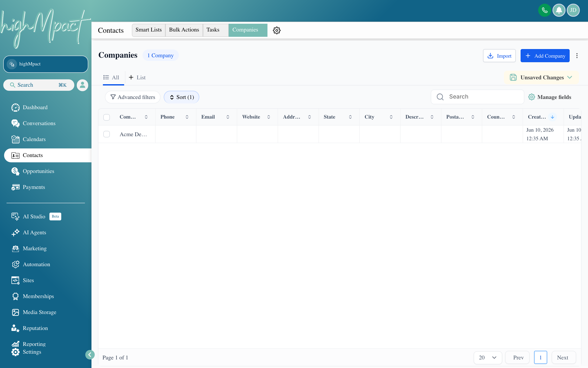Open the Acme De… company row

point(133,134)
